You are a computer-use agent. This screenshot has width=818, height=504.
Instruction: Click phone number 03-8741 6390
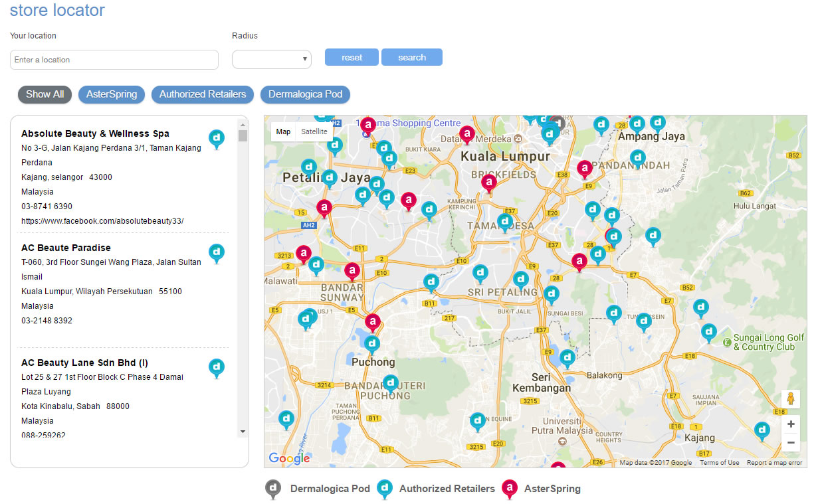pos(47,207)
